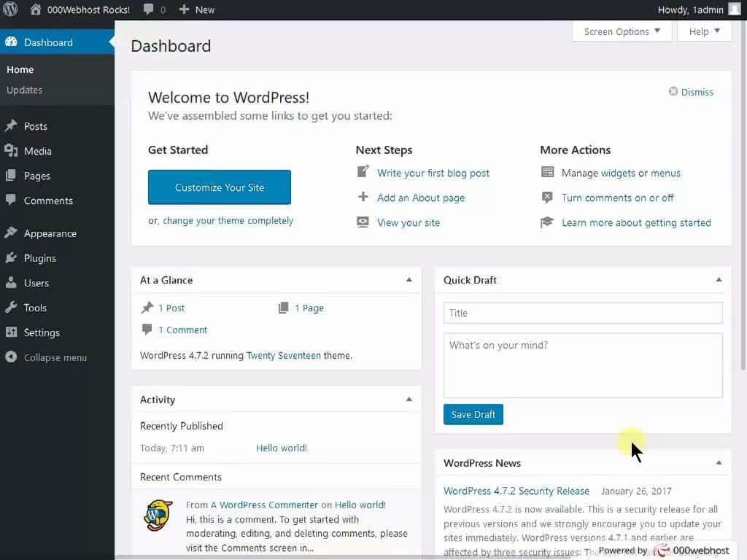Click the comment-off icon beside Turn comments

coord(547,197)
